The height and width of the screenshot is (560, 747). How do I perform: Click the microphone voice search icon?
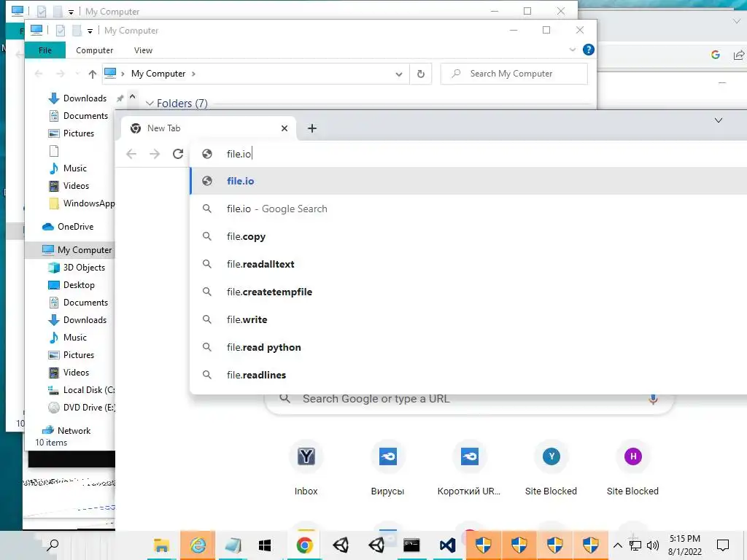tap(653, 399)
